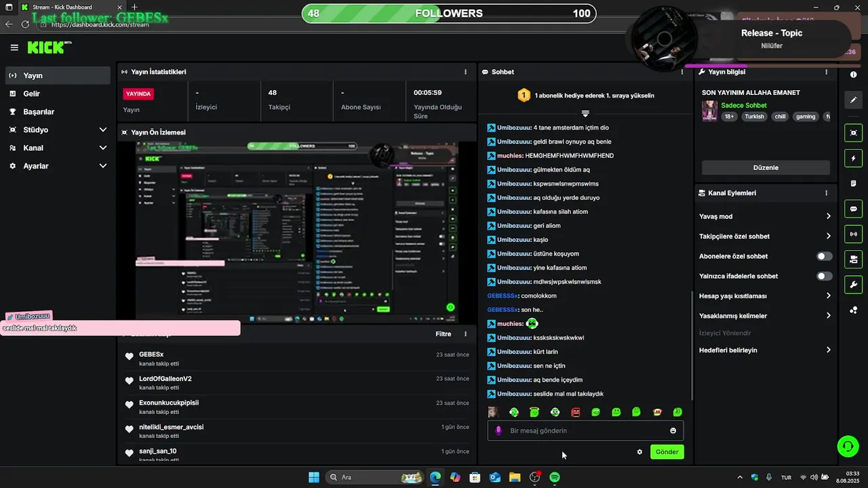
Task: Select Yayın in the left sidebar
Action: pyautogui.click(x=58, y=75)
